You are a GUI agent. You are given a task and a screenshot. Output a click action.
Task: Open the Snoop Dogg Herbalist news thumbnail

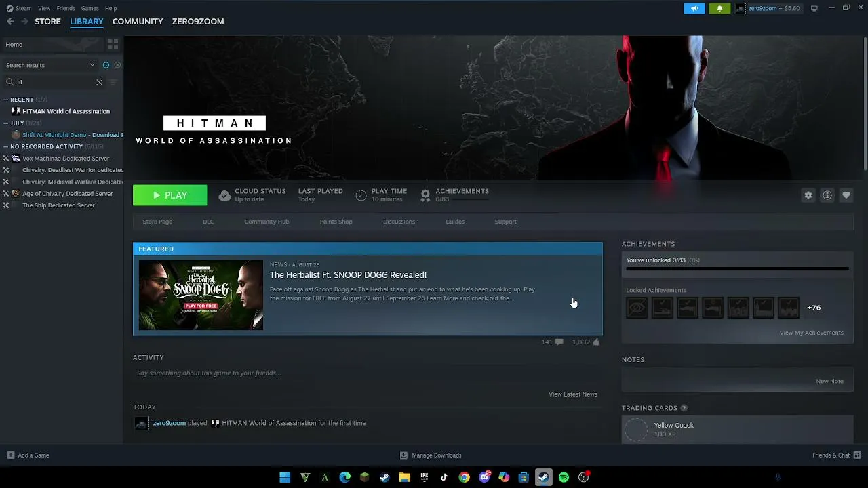pyautogui.click(x=201, y=296)
